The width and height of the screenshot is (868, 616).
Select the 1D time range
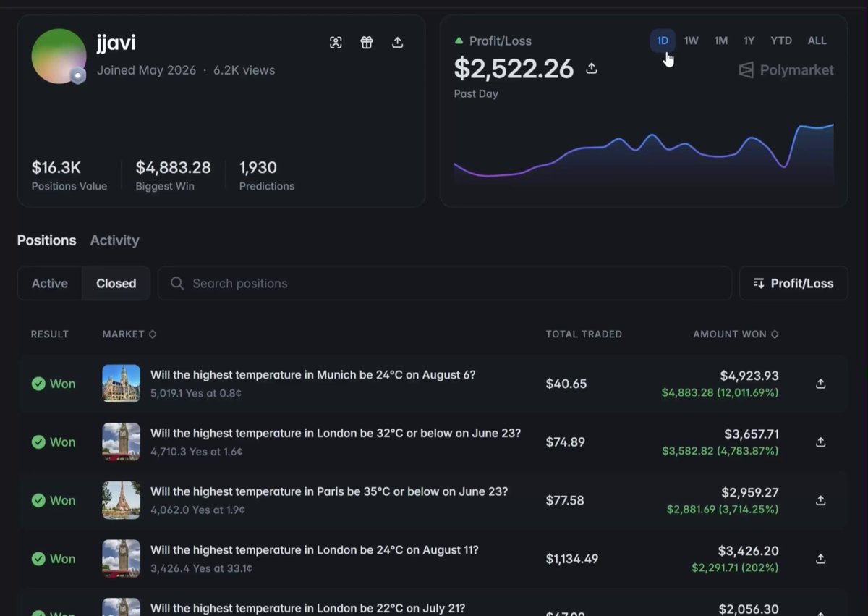tap(663, 41)
